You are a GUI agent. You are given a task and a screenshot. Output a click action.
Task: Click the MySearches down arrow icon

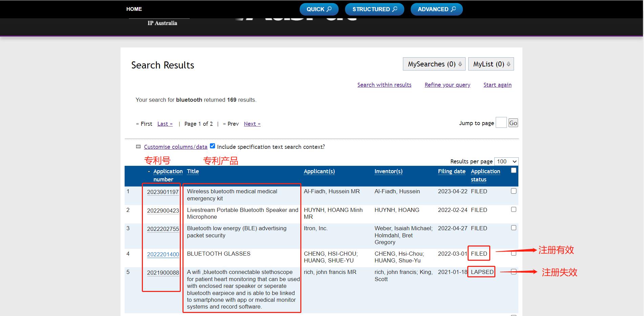click(460, 64)
